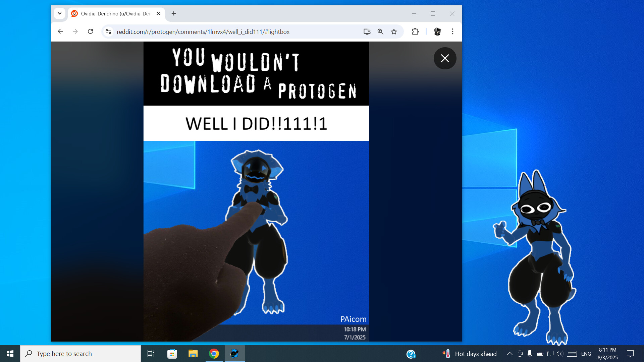Viewport: 644px width, 362px height.
Task: Open the zoom lens icon in the toolbar
Action: pyautogui.click(x=380, y=32)
